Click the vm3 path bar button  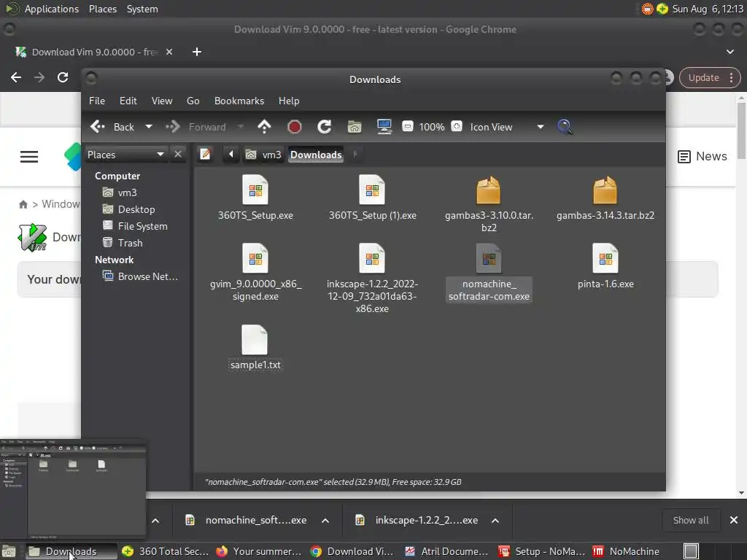pos(263,155)
